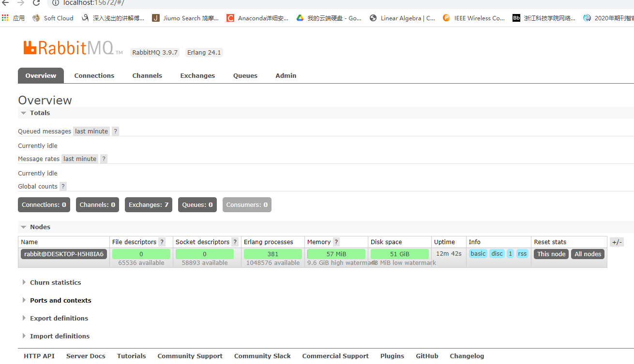Image resolution: width=634 pixels, height=364 pixels.
Task: Click the Consumers: 0 count button
Action: (x=247, y=204)
